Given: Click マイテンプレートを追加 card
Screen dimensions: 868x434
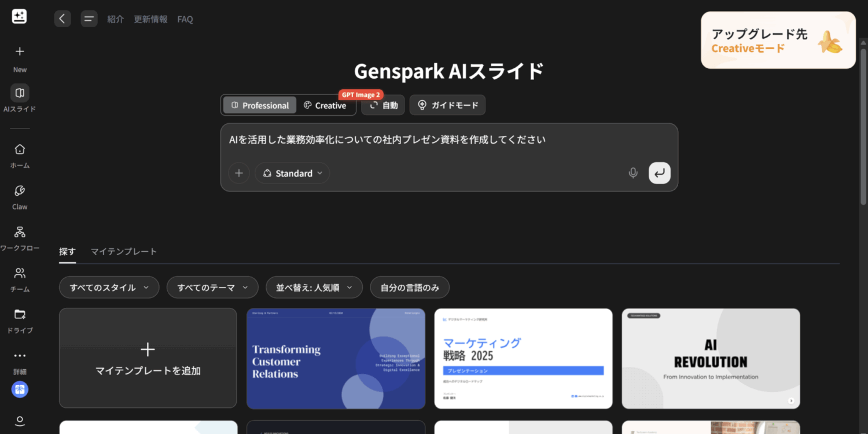Looking at the screenshot, I should (x=148, y=358).
